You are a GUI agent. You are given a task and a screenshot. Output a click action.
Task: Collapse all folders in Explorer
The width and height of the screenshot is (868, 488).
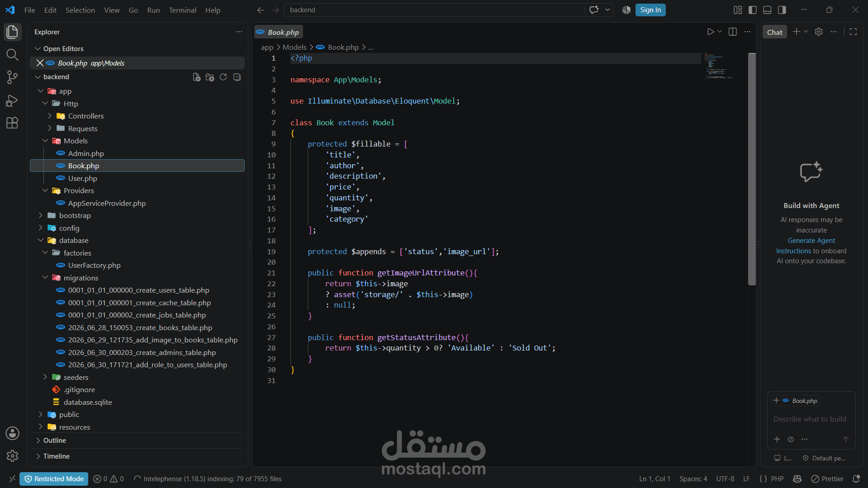coord(237,77)
